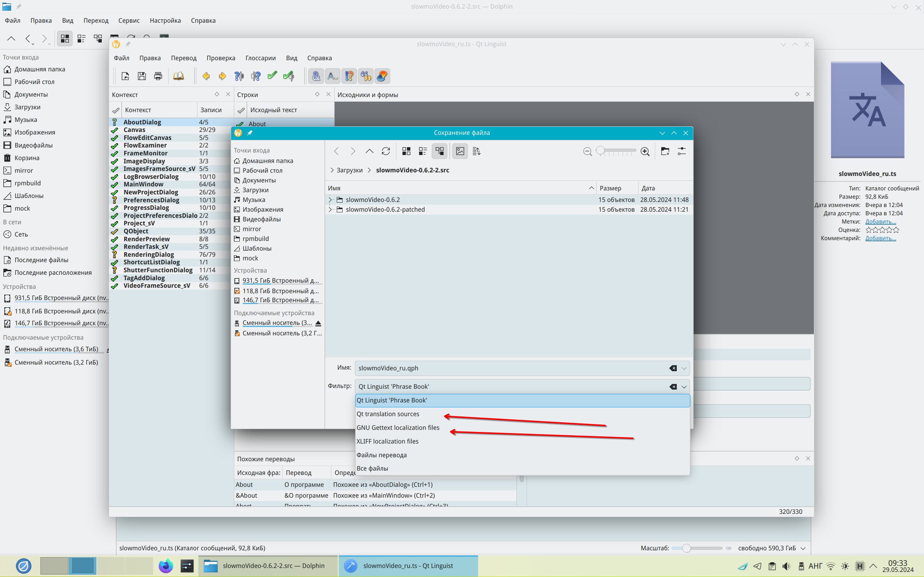Click zoom in magnifier icon
924x577 pixels.
pyautogui.click(x=645, y=151)
